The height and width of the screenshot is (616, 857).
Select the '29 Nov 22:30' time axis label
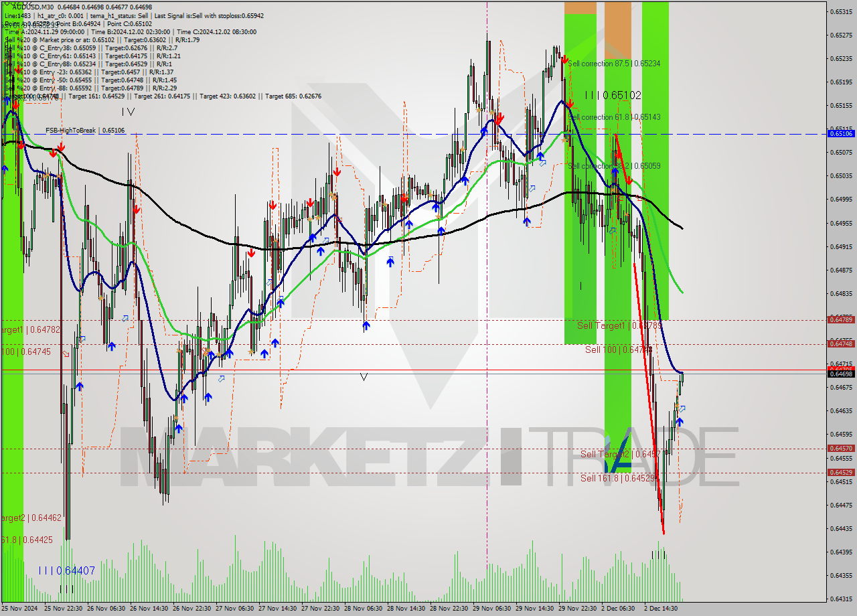tap(578, 609)
